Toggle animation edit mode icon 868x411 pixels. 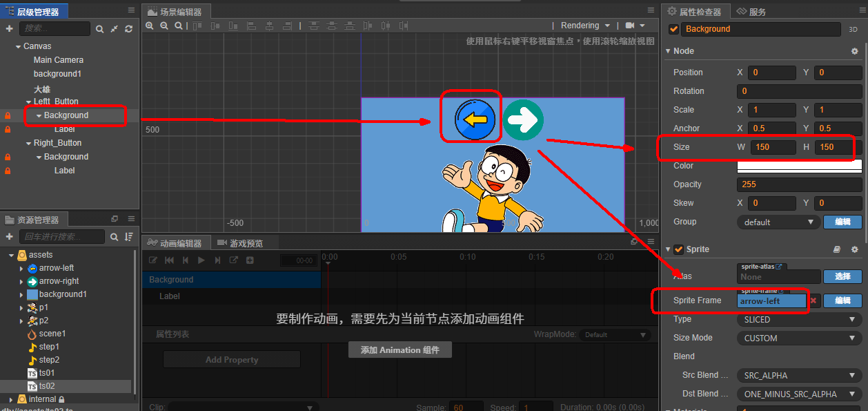pyautogui.click(x=153, y=260)
